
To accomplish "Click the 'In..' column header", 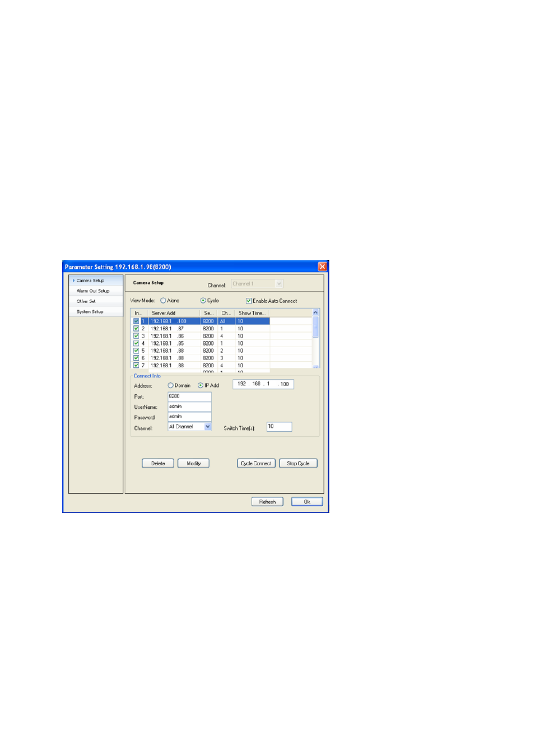I will 139,313.
